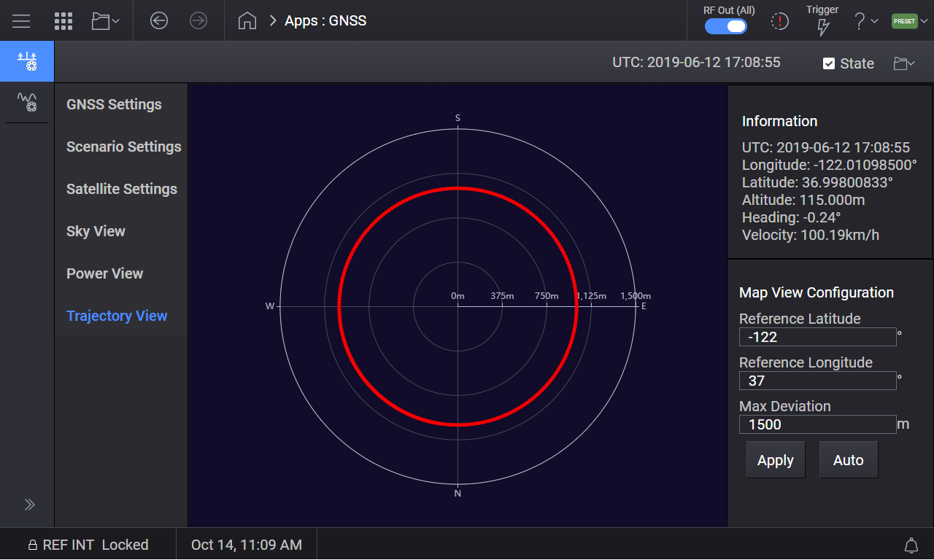
Task: Collapse the sidebar using the double-chevron
Action: (29, 504)
